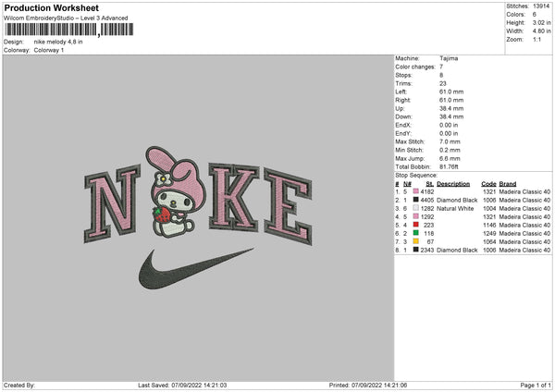The image size is (555, 392).
Task: Click the 'Stop Sequence:' heading
Action: pos(416,175)
